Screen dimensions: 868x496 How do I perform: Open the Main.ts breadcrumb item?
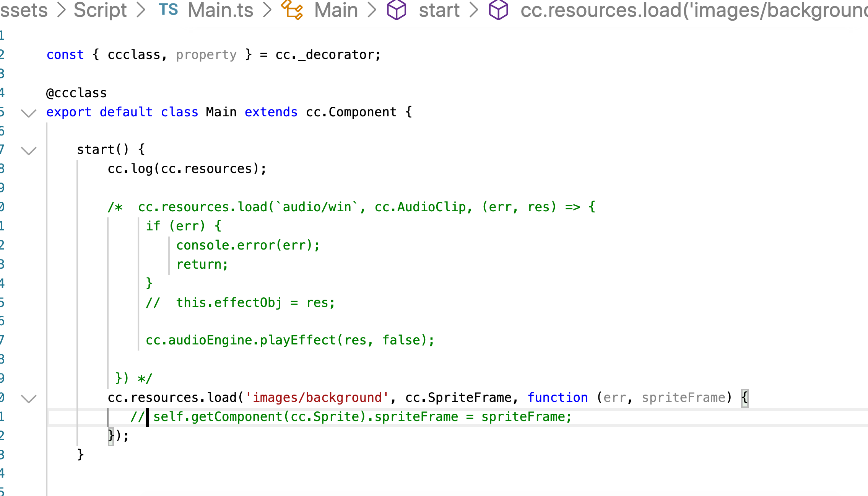tap(221, 10)
